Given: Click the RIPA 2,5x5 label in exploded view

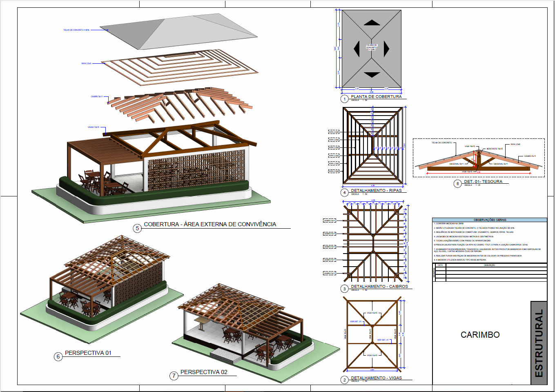Looking at the screenshot, I should pos(86,64).
